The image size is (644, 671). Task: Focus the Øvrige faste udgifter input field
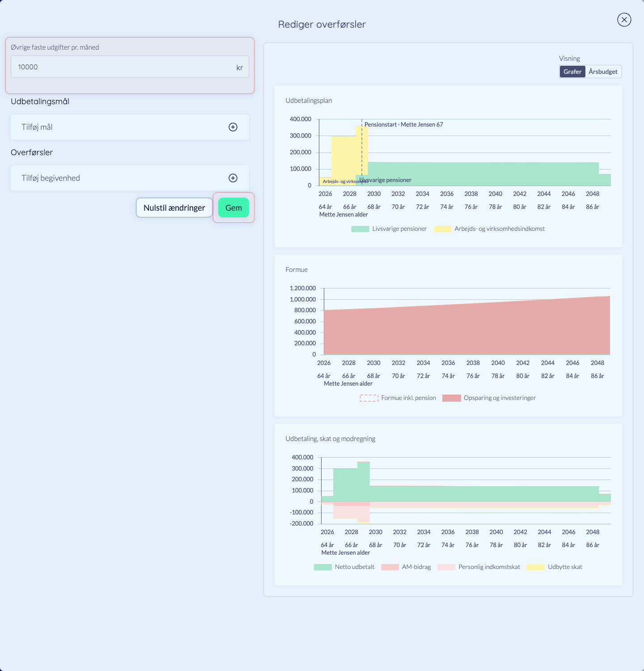click(x=130, y=67)
